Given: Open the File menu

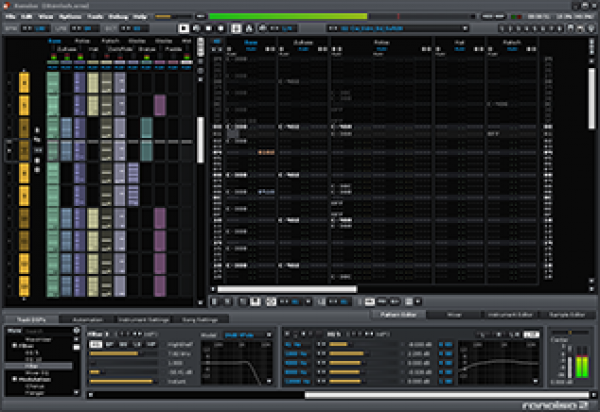Looking at the screenshot, I should coord(10,17).
